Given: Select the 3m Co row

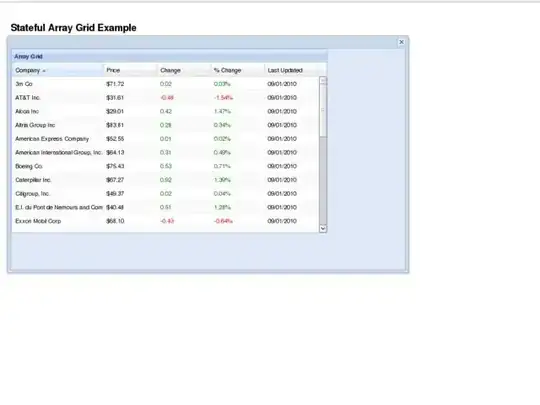Looking at the screenshot, I should click(x=166, y=84).
